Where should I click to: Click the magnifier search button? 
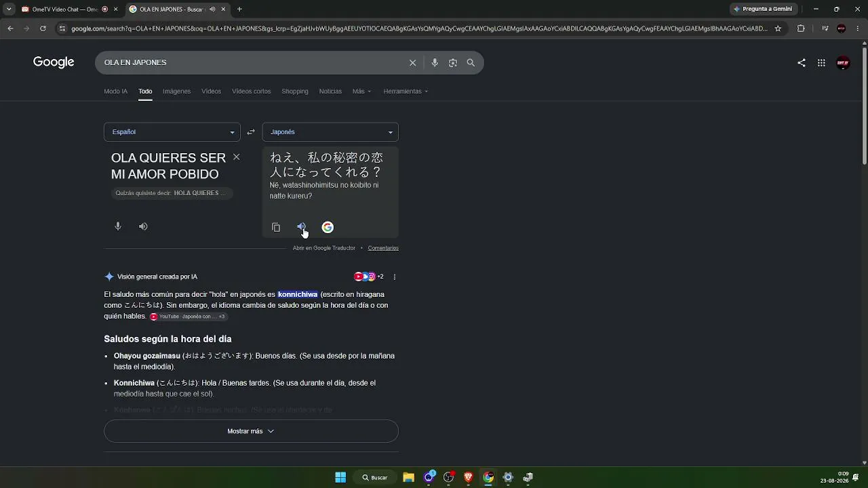[471, 62]
